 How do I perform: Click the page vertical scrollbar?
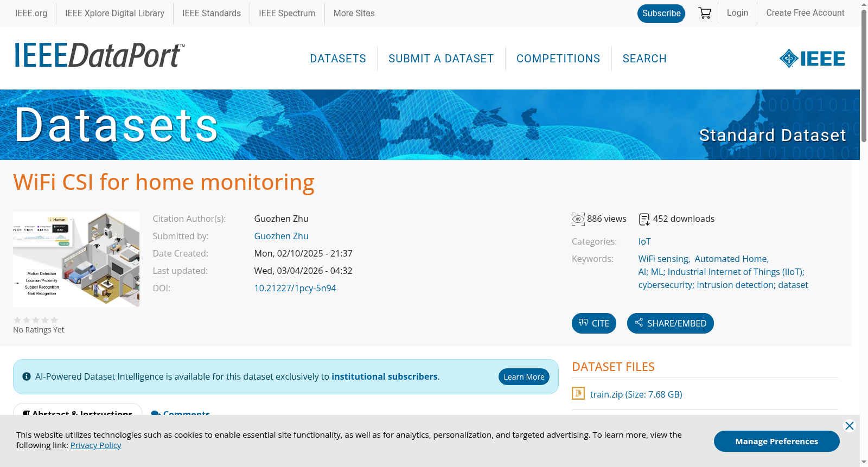864,76
